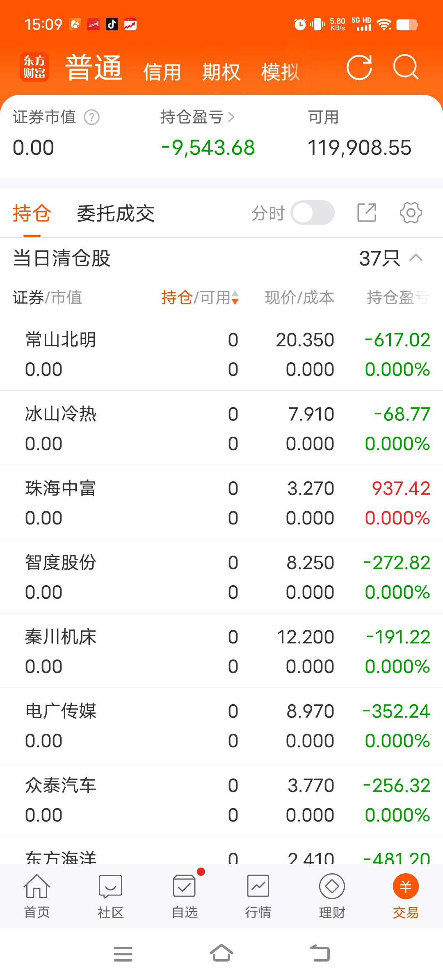
Task: Select the 委托成交 tab
Action: [116, 213]
